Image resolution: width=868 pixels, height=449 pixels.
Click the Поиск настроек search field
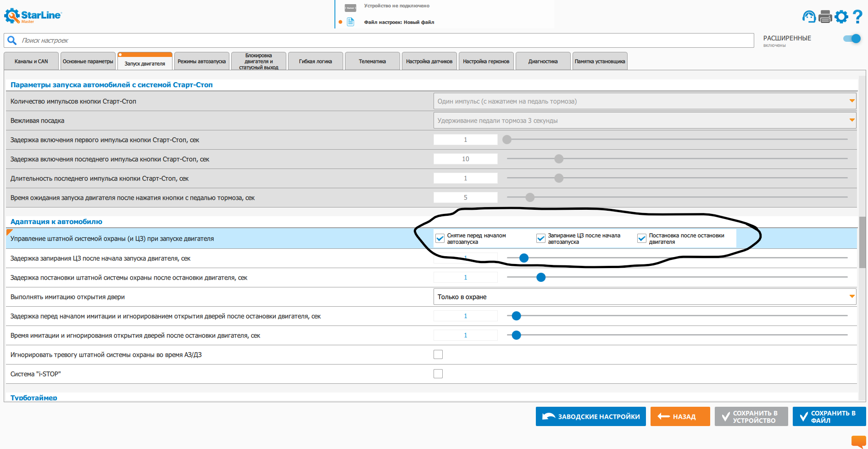[379, 40]
